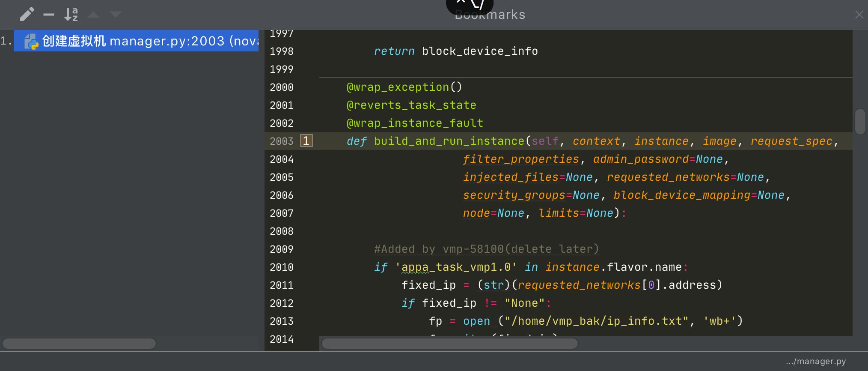Sort bookmarks alphabetically with a-z icon
Screen dimensions: 868x371
71,15
